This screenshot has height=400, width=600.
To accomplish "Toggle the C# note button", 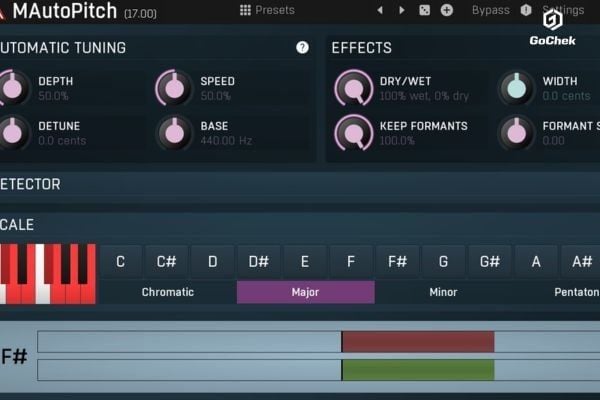I will pyautogui.click(x=166, y=262).
